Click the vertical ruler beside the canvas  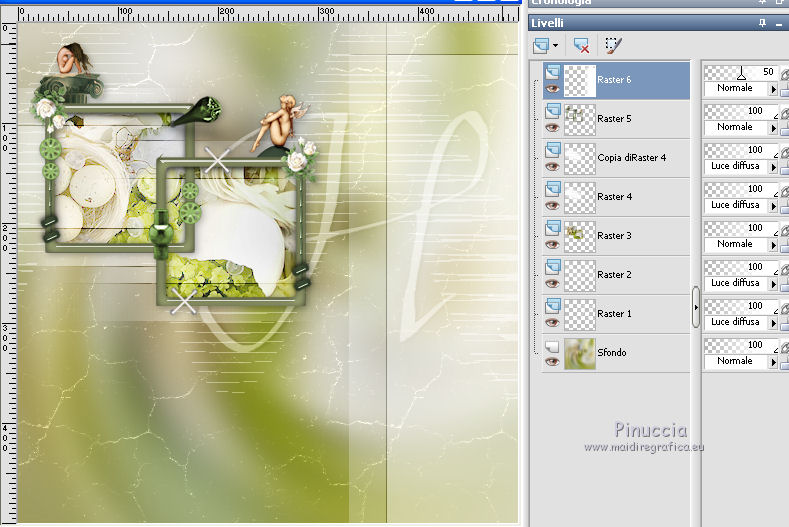tap(9, 273)
